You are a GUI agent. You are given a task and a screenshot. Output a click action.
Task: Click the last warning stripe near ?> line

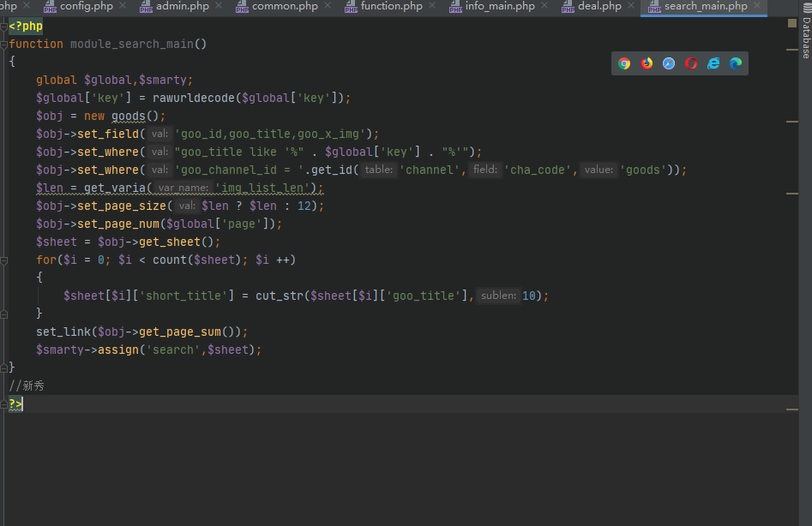(x=791, y=409)
